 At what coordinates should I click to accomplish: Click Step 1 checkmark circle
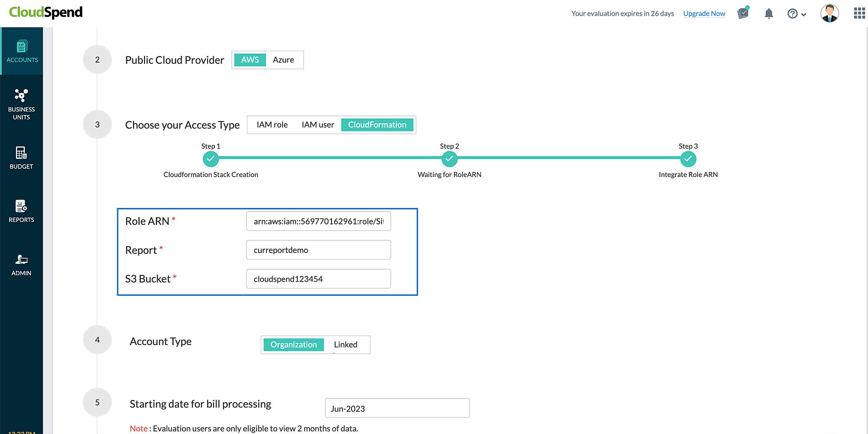[211, 159]
